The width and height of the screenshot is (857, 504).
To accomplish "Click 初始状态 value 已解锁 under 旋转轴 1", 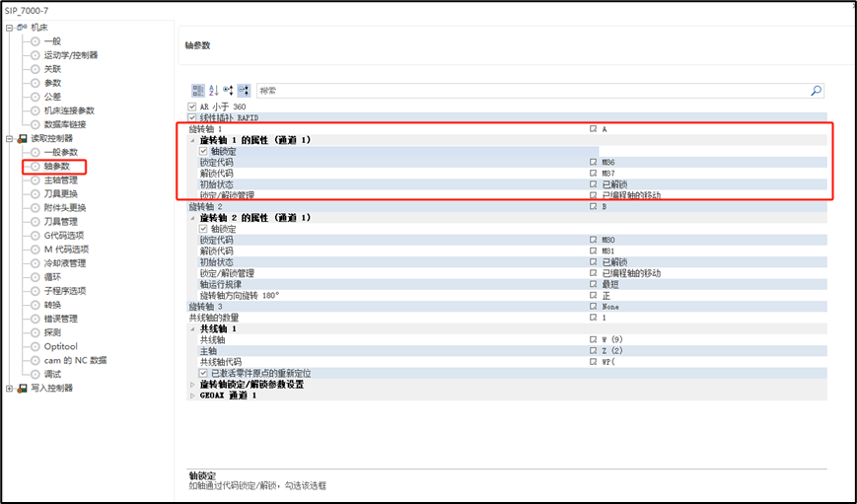I will pos(614,184).
